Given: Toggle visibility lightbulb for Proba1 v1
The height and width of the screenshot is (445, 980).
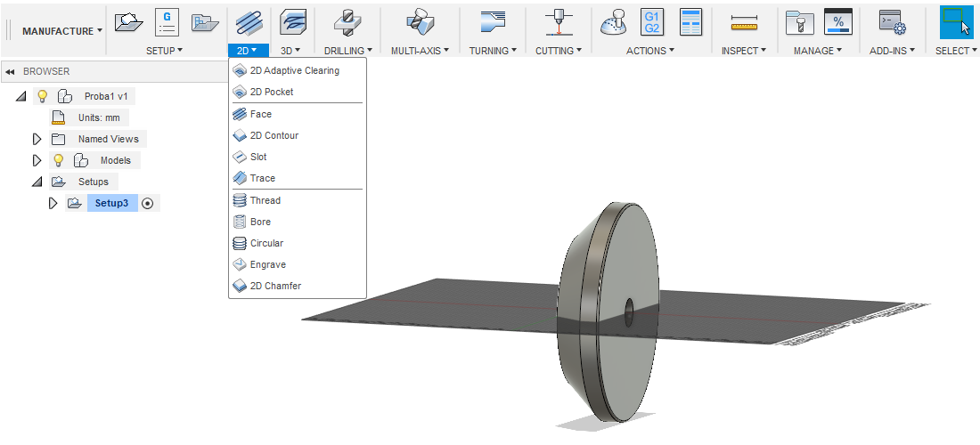Looking at the screenshot, I should point(42,96).
